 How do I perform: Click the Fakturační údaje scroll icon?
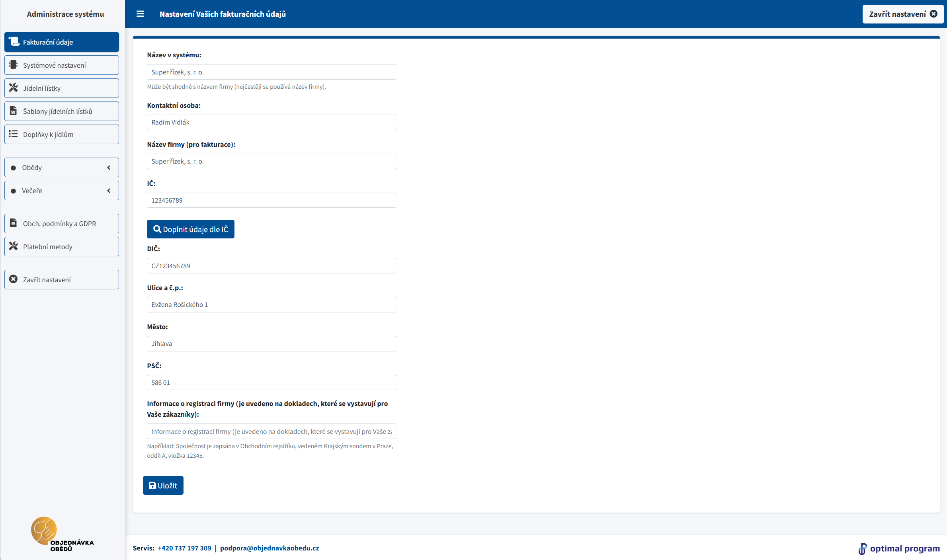[x=14, y=41]
